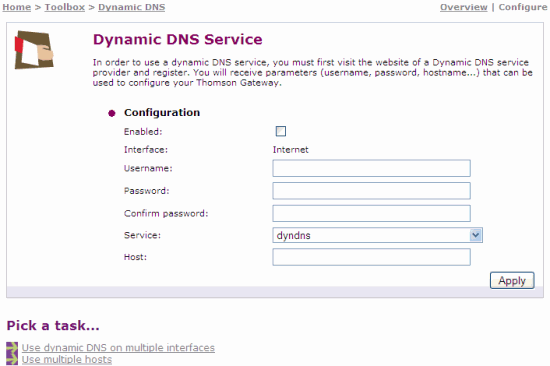Focus the Confirm password input field
Viewport: 550px width, 366px height.
point(371,213)
